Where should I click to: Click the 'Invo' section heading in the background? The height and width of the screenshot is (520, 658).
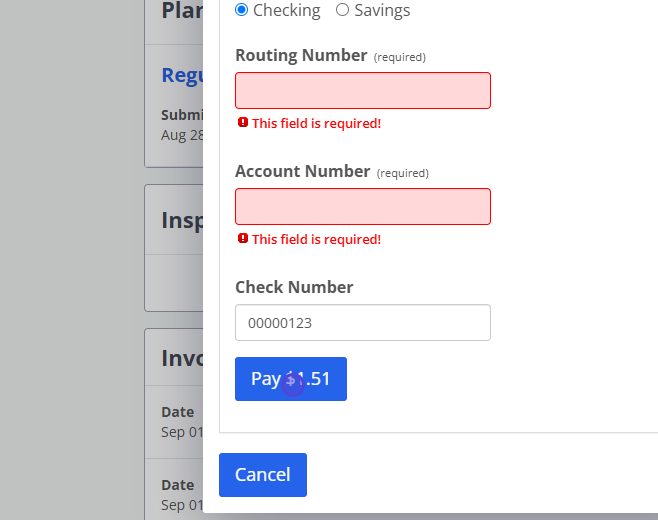[x=182, y=358]
